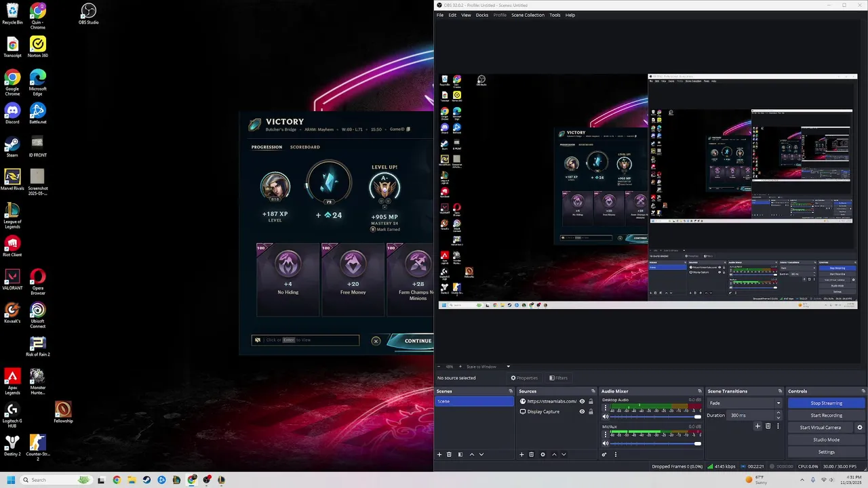Open OBS Docks menu

point(482,15)
